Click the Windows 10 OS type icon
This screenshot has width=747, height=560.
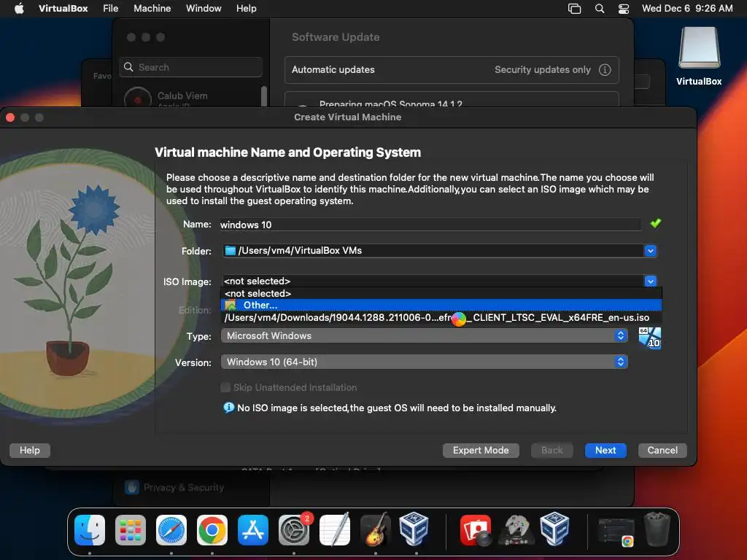[x=650, y=338]
